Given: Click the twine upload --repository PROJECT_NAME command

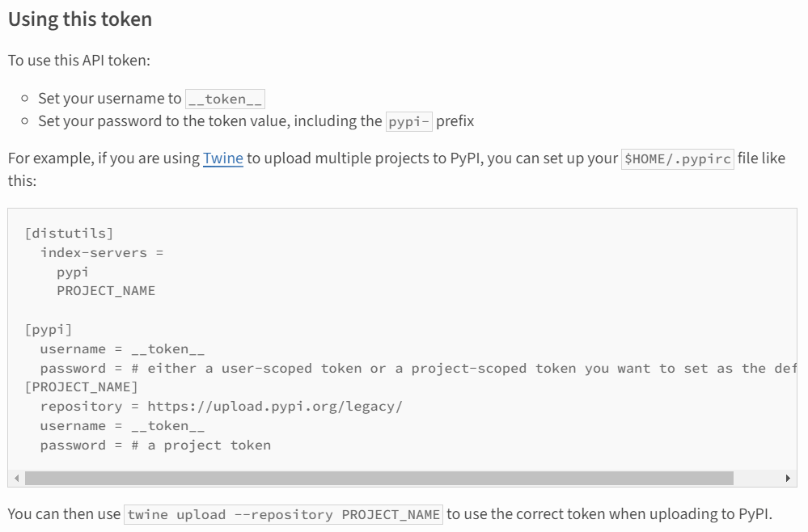Looking at the screenshot, I should click(284, 515).
